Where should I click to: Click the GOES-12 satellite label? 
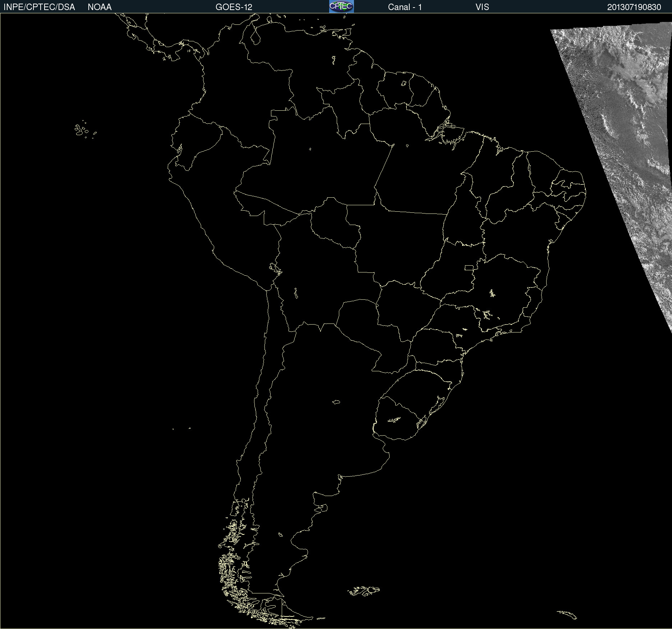[x=234, y=7]
